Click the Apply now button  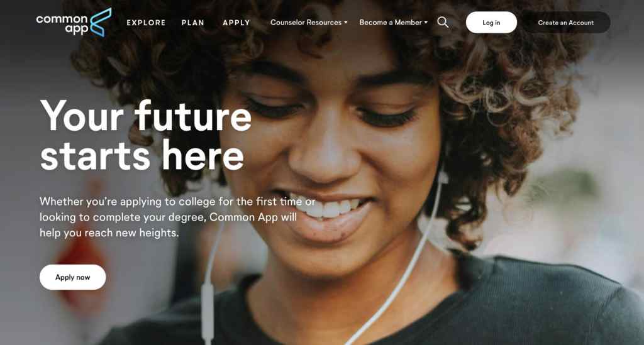pos(73,277)
